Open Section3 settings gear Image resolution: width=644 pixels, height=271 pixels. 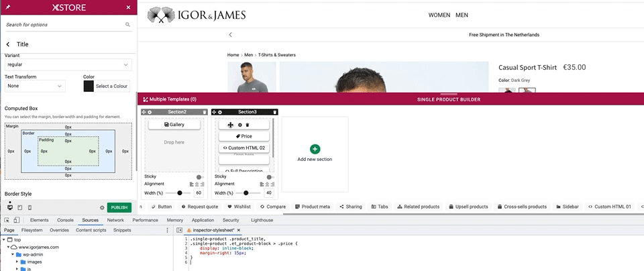pyautogui.click(x=220, y=112)
